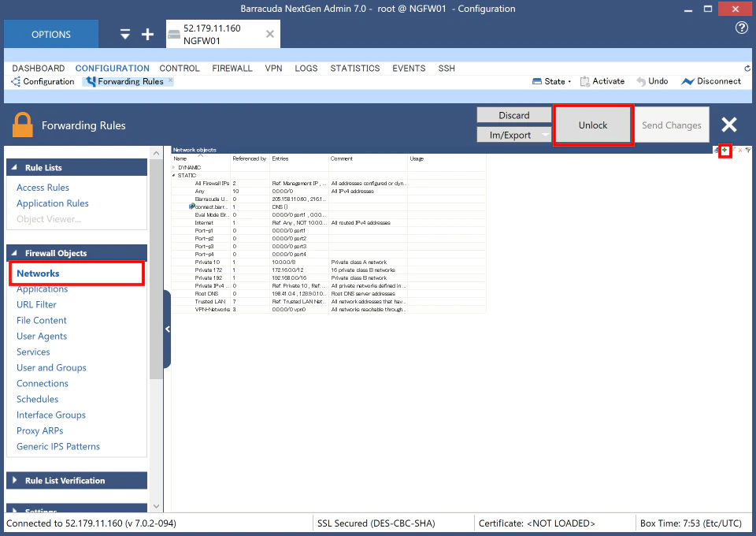Click the pencil edit object icon
This screenshot has height=536, width=756.
point(733,150)
